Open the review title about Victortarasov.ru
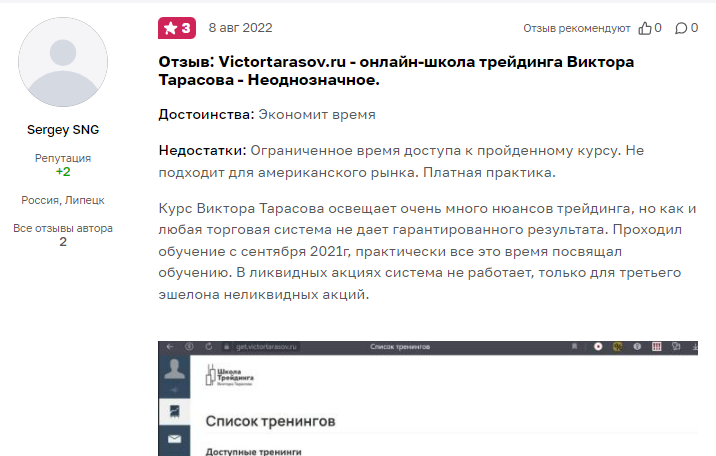 coord(396,71)
